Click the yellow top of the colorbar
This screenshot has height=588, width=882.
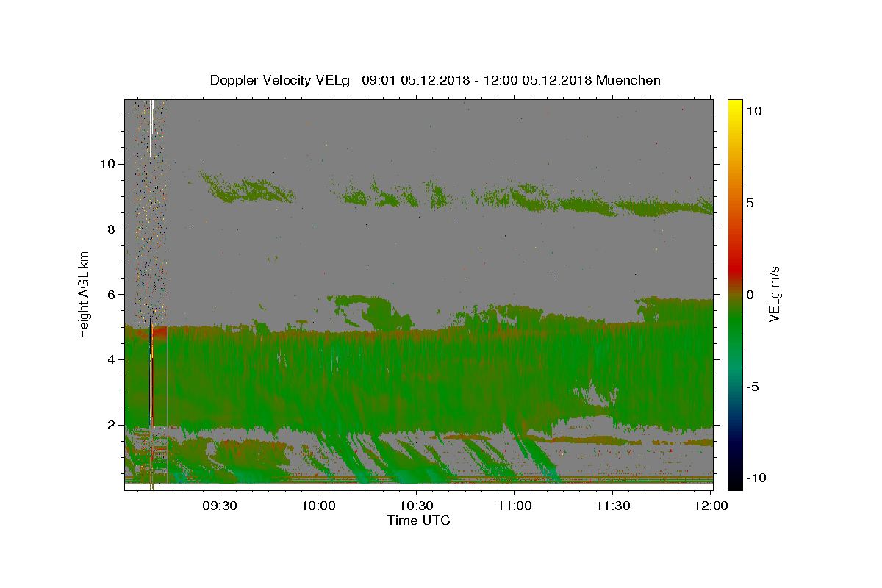(734, 107)
